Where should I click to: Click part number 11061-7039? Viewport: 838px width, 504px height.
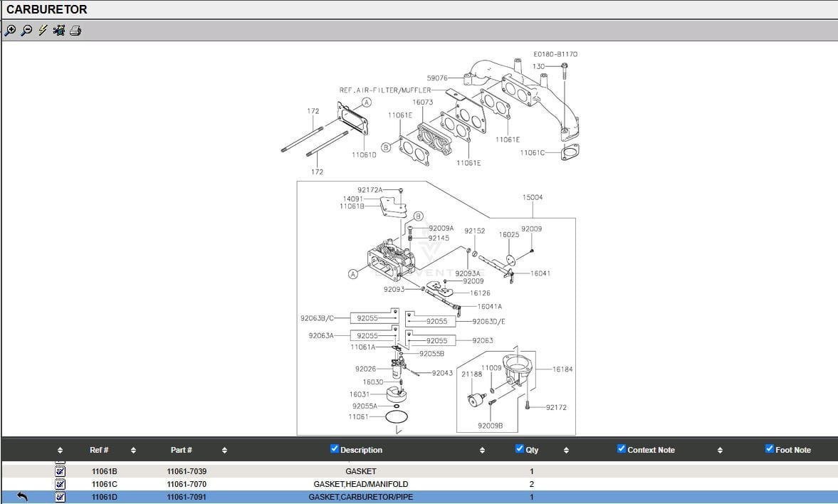[x=187, y=471]
